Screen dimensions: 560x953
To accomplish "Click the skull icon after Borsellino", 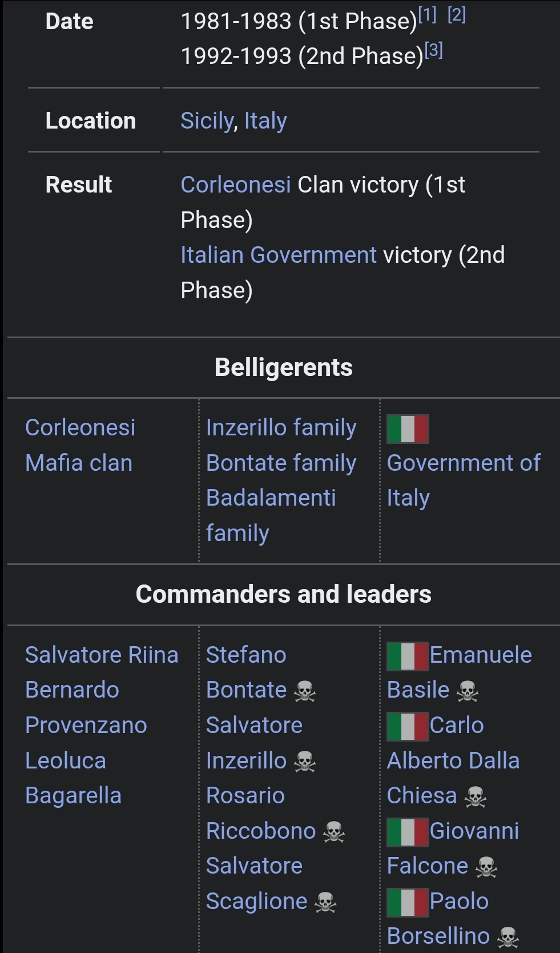I will (x=507, y=938).
